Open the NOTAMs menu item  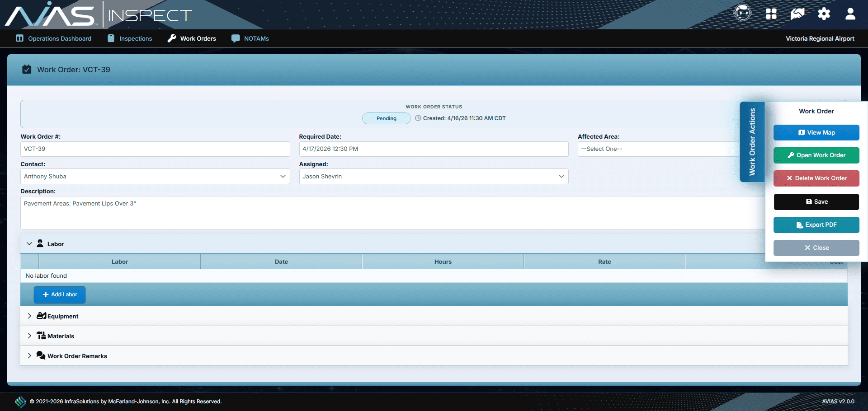coord(250,38)
